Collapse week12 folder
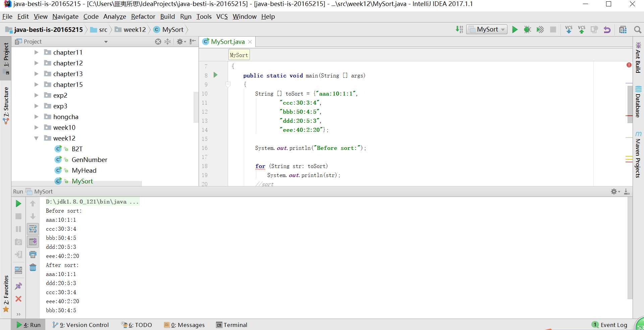Viewport: 644px width, 330px height. [x=36, y=138]
